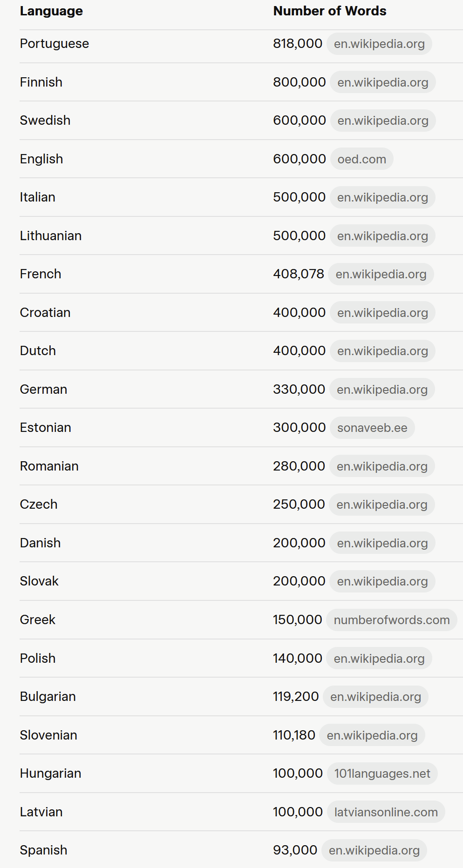Click latviansonline.com source for Latvian
Screen dimensions: 463x868
386,812
